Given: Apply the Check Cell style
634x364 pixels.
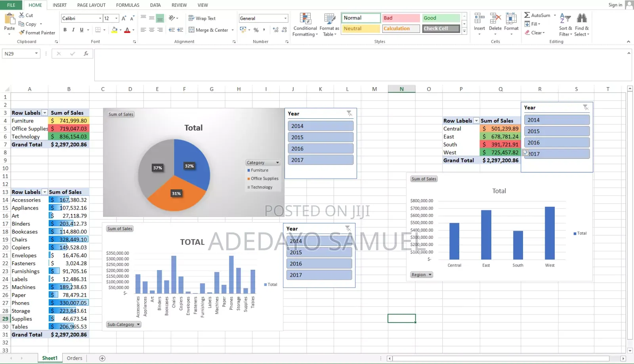Looking at the screenshot, I should [441, 29].
